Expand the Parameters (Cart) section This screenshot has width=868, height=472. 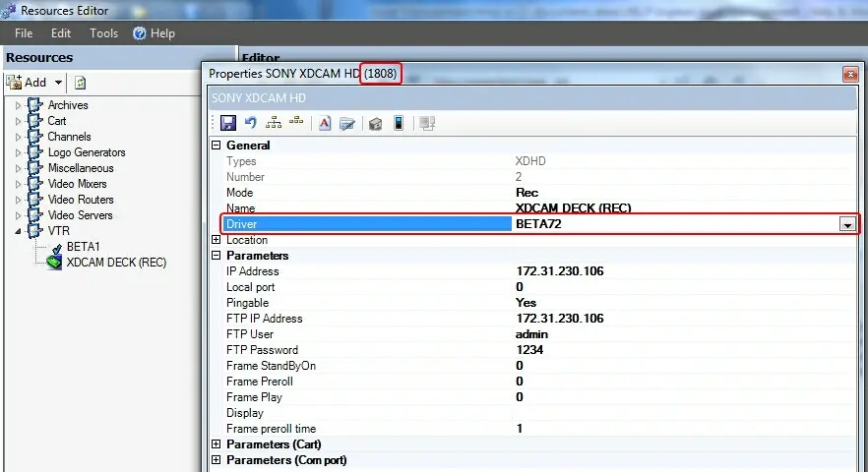click(x=217, y=444)
